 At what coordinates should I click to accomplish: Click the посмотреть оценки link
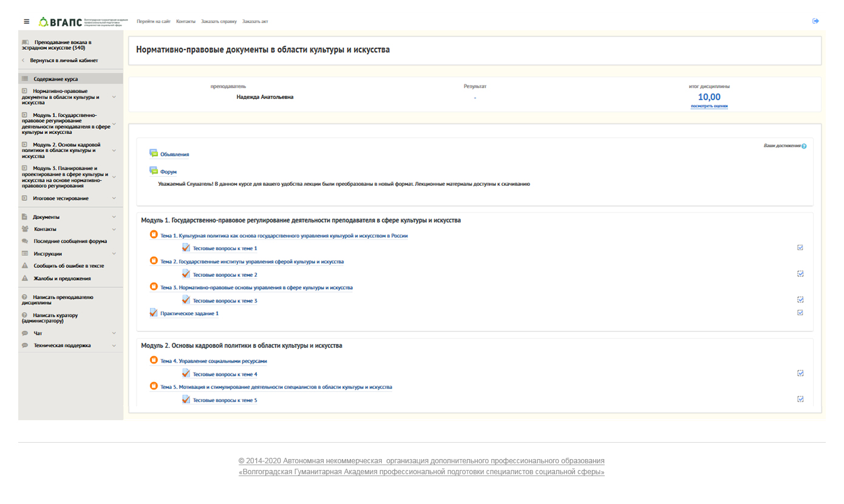coord(709,106)
